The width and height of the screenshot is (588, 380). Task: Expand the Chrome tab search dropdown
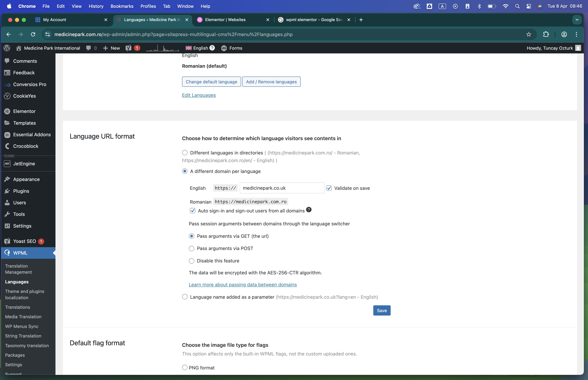577,20
